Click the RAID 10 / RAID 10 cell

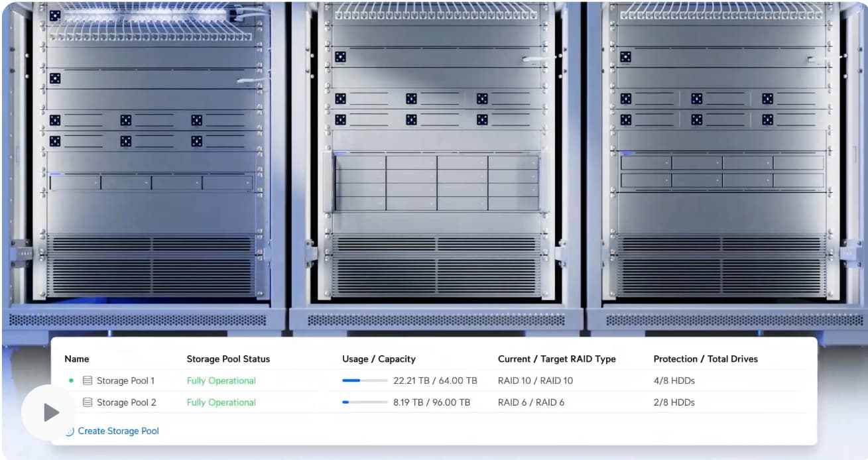click(536, 380)
